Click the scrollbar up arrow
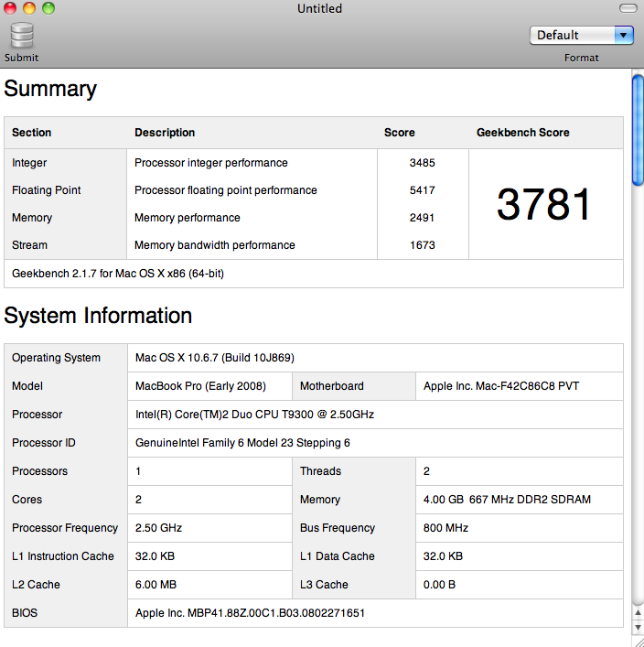The width and height of the screenshot is (644, 647). pos(638,613)
